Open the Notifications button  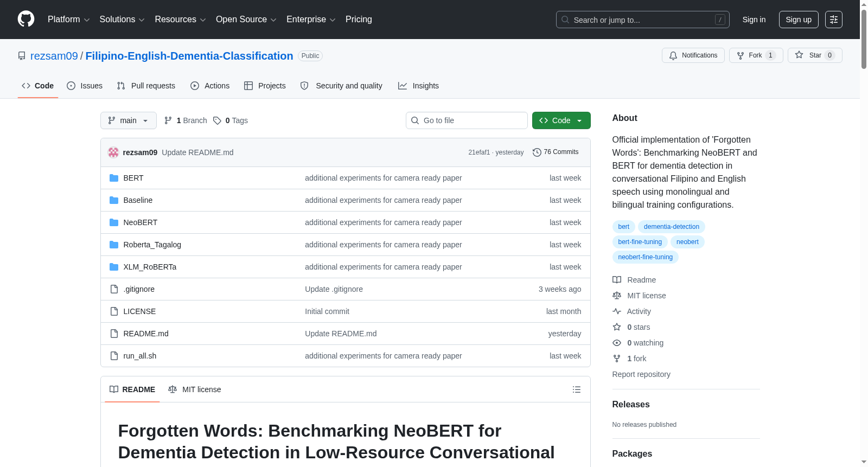click(x=693, y=55)
